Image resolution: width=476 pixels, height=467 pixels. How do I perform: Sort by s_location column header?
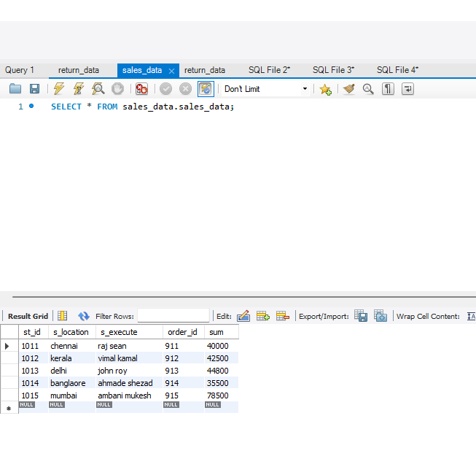click(72, 332)
